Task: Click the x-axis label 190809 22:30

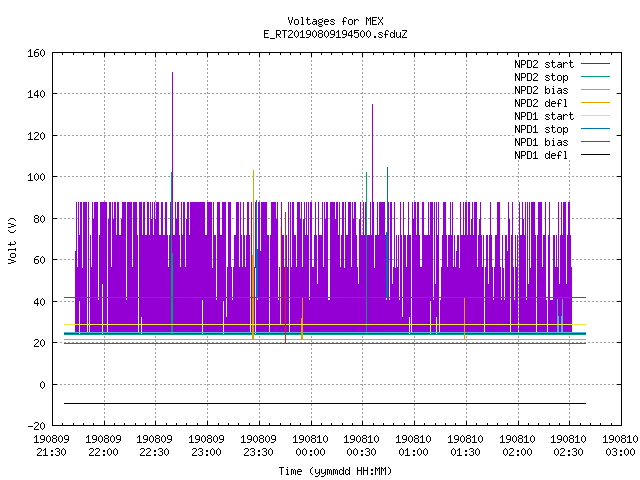Action: 154,446
